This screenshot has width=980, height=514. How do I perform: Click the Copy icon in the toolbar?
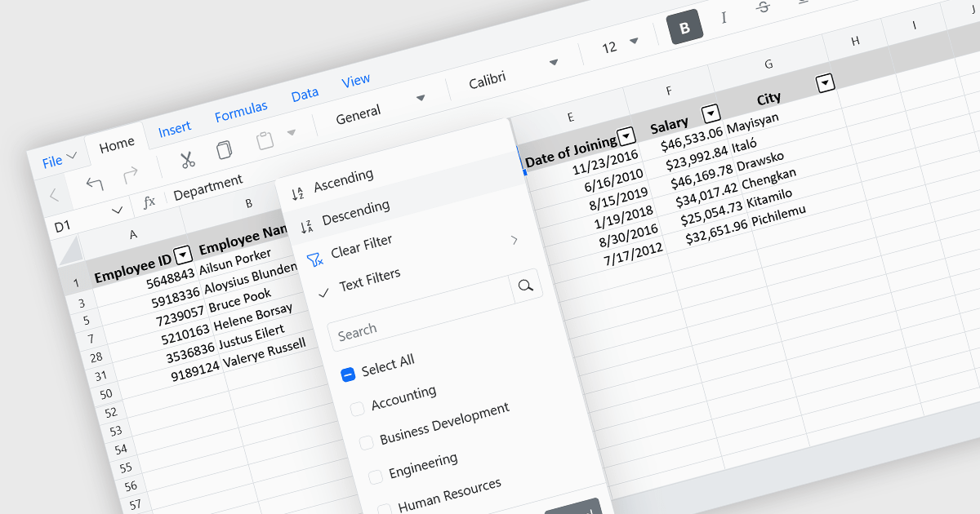tap(224, 150)
